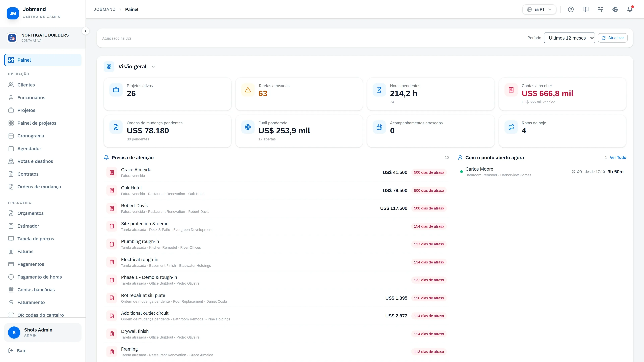The width and height of the screenshot is (644, 362).
Task: Click the Horas pendentes hourglass icon
Action: click(379, 90)
